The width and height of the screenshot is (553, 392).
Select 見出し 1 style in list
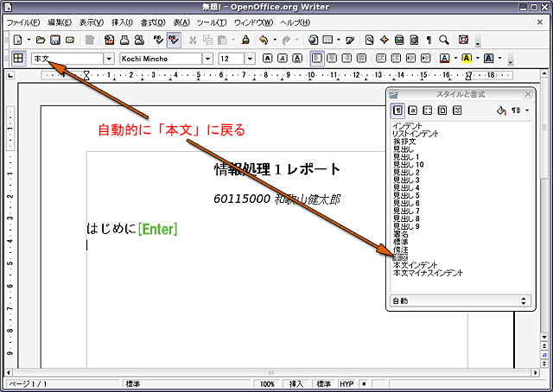406,156
